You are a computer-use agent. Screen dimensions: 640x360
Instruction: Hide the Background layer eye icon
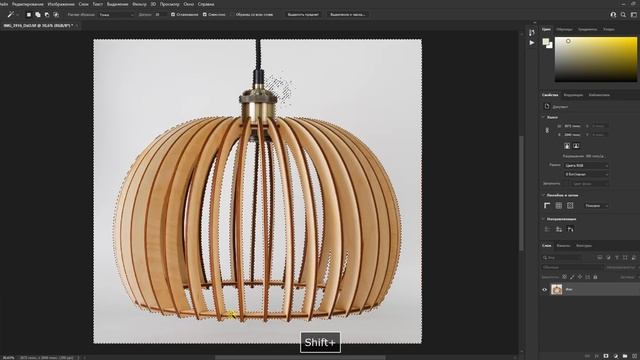544,290
